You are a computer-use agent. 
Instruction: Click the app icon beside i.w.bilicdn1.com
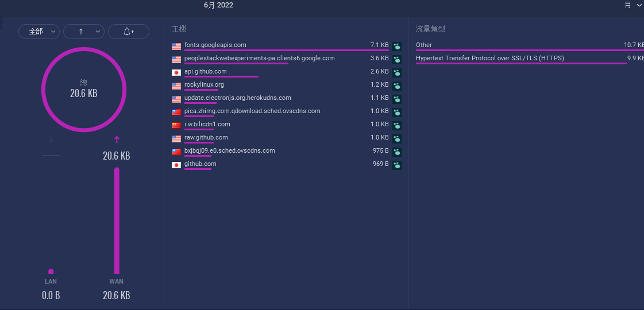pyautogui.click(x=397, y=126)
